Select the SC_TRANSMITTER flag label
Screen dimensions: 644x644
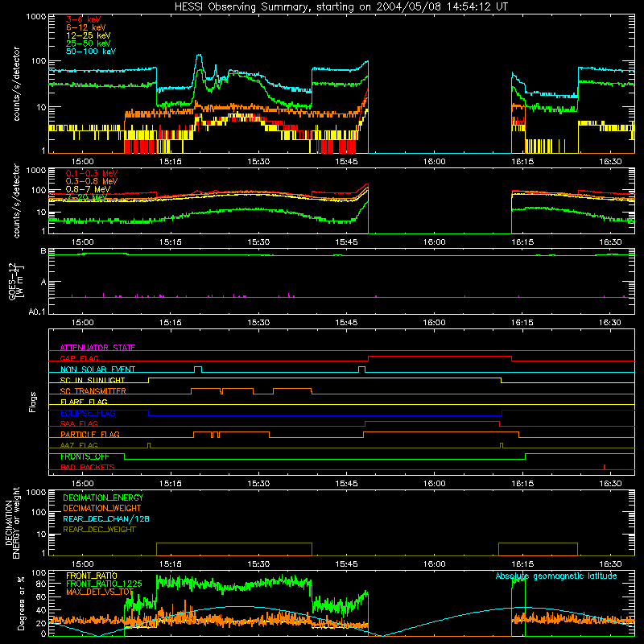(93, 390)
